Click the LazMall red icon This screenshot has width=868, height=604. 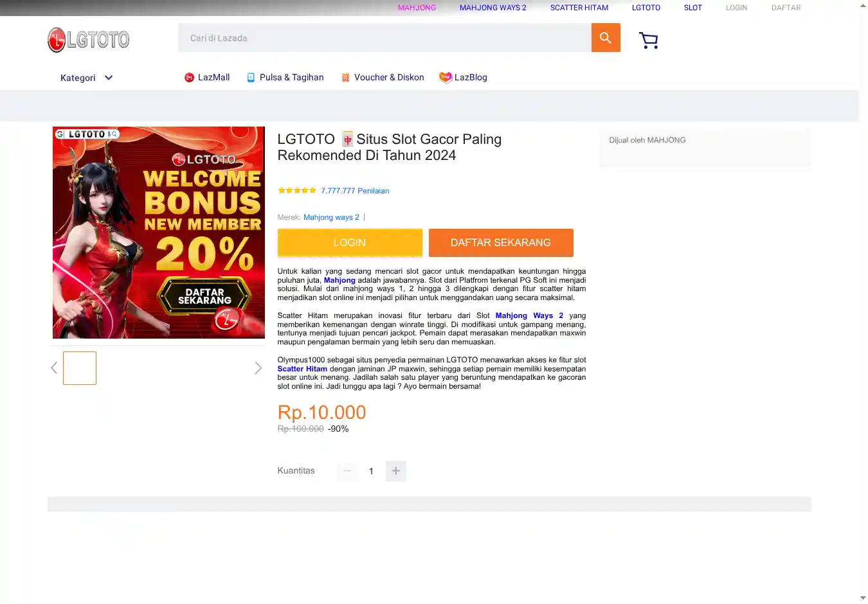[189, 78]
